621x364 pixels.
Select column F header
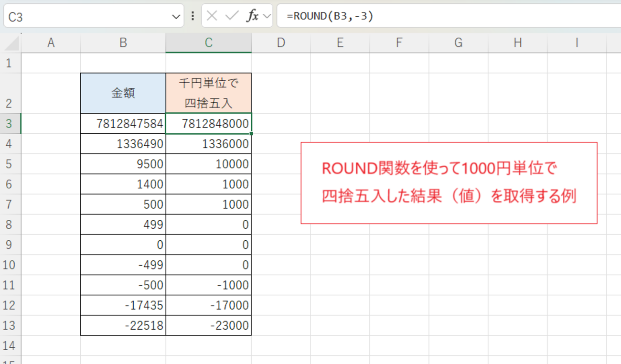coord(399,43)
